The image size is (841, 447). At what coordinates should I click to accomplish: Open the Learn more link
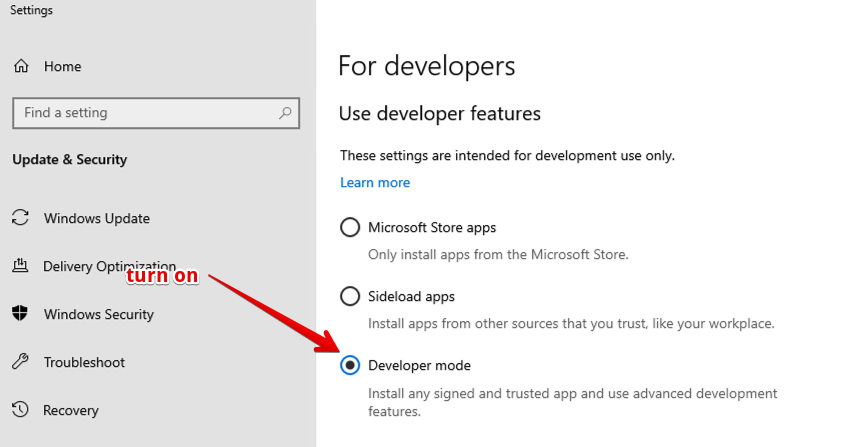click(x=375, y=182)
